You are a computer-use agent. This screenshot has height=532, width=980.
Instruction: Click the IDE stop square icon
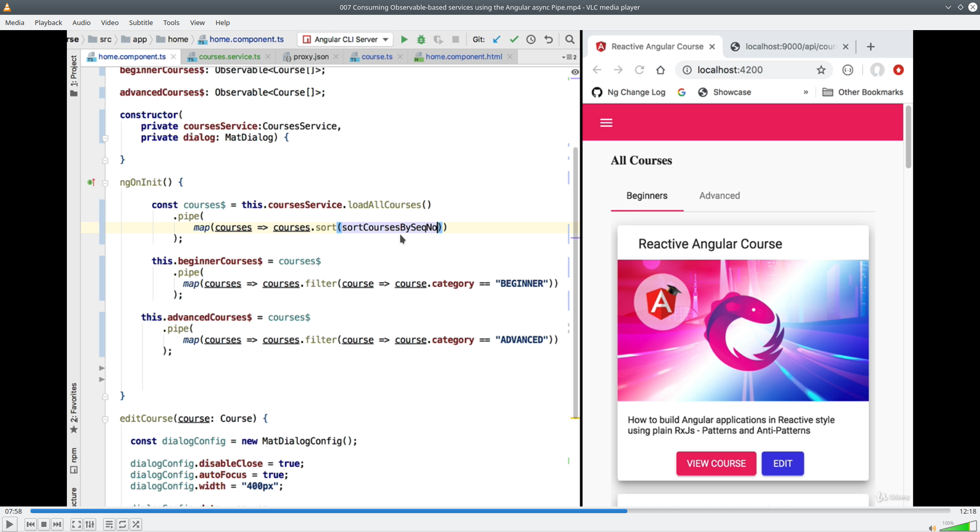coord(456,39)
